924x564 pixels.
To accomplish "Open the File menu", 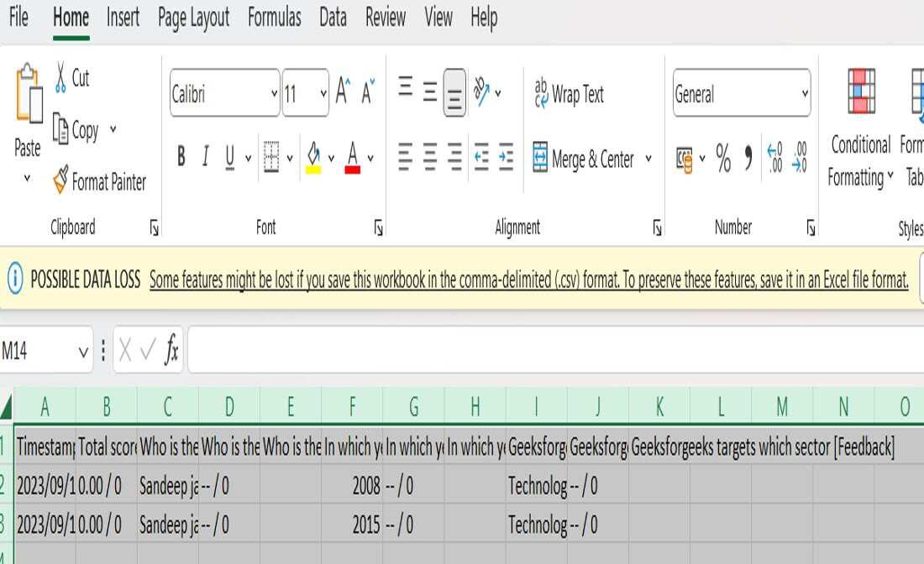I will tap(18, 17).
